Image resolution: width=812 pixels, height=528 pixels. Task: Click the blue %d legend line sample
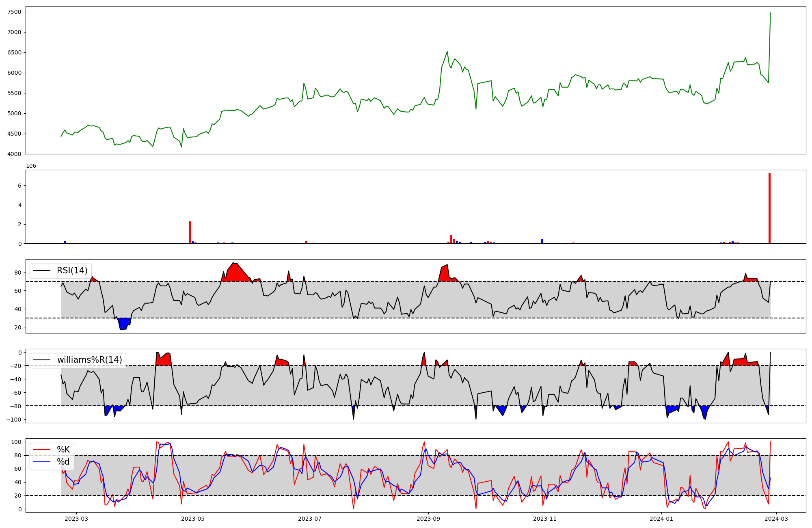click(42, 462)
